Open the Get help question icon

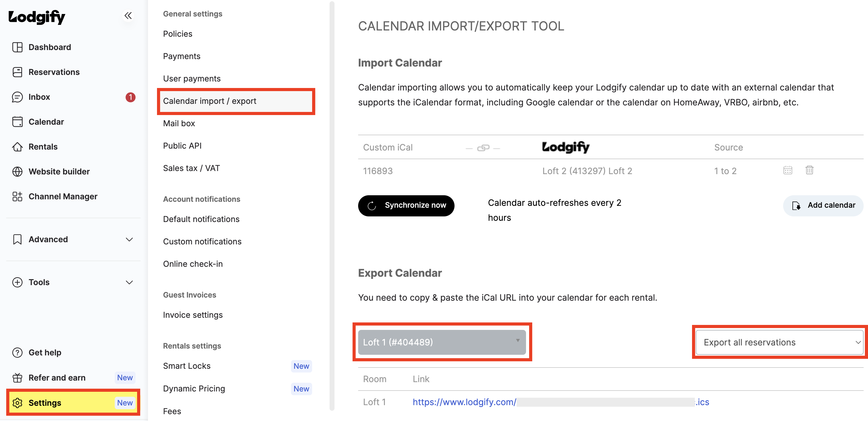(17, 353)
